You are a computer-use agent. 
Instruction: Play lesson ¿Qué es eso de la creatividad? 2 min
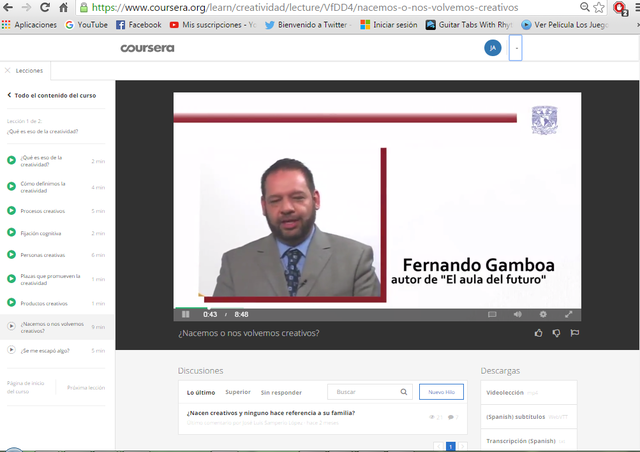point(56,161)
